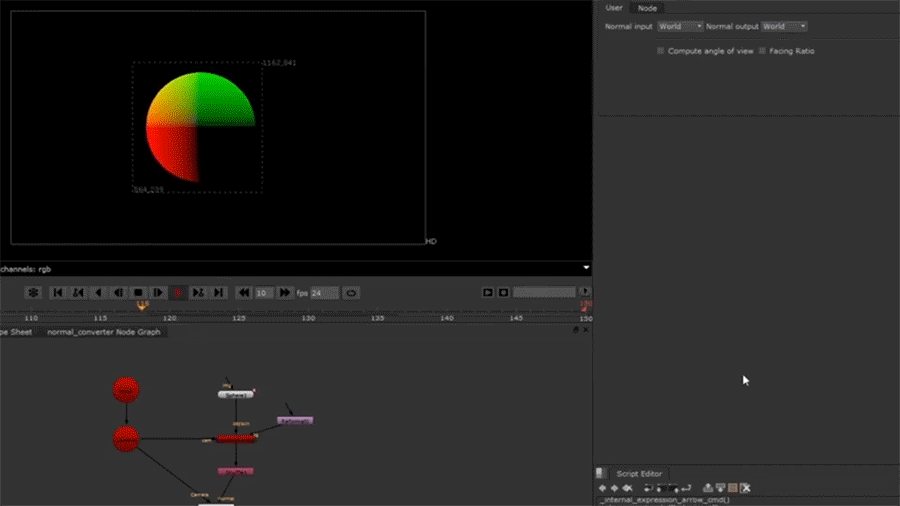Skip forward by frame increment
Viewport: 900px width, 506px height.
[x=284, y=293]
